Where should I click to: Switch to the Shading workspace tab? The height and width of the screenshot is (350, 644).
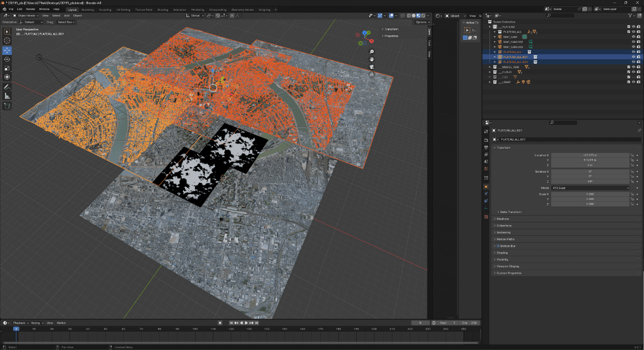[x=163, y=9]
